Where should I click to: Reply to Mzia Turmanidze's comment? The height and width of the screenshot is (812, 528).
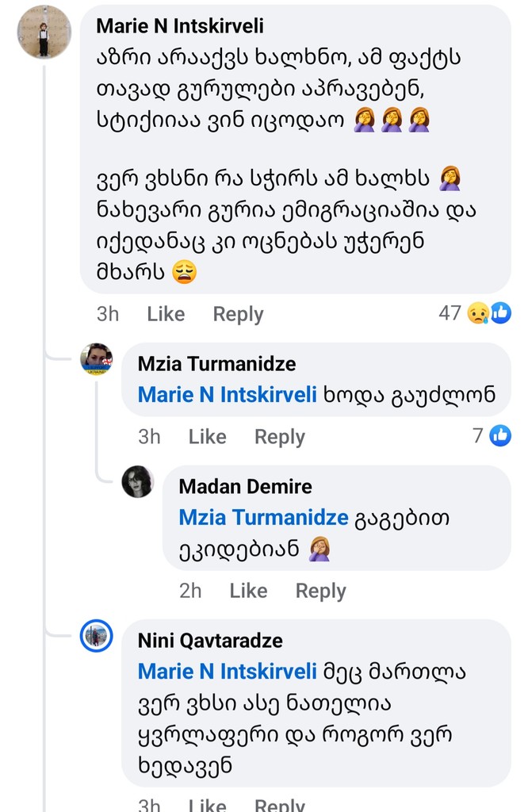coord(279,437)
